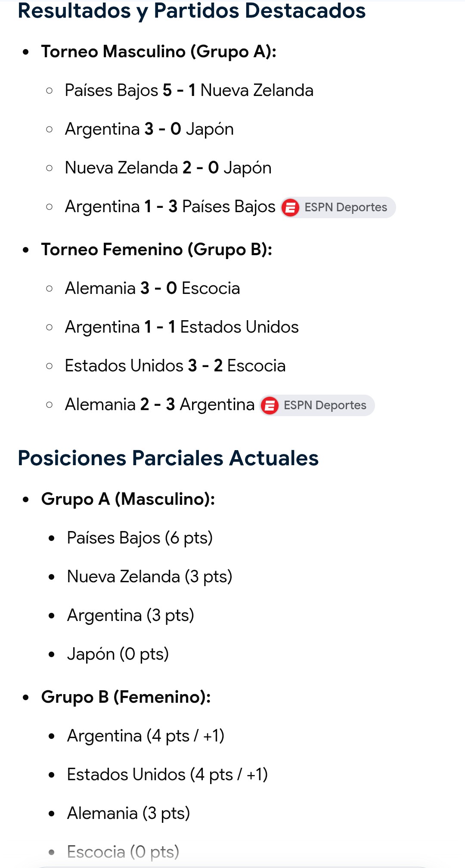Select the Resultados y Partidos Destacados heading

click(192, 11)
